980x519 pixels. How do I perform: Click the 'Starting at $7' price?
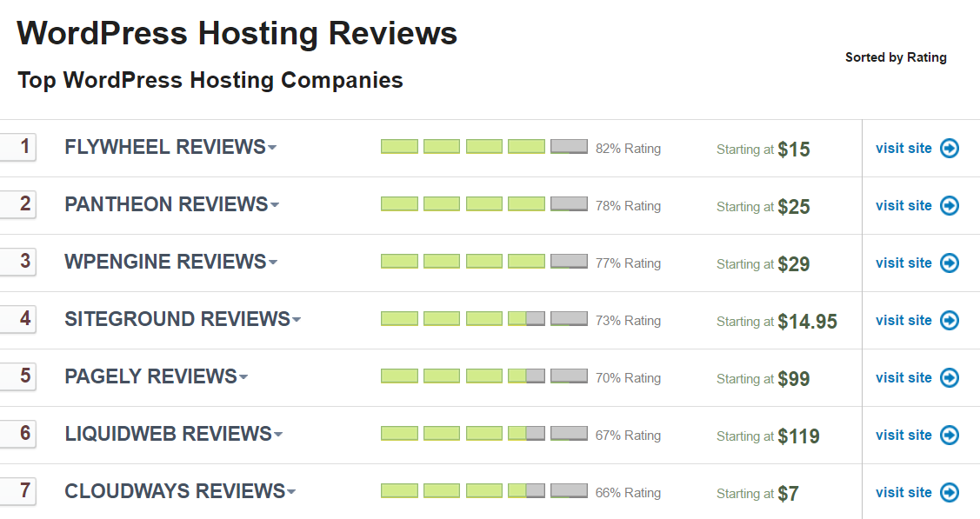pyautogui.click(x=757, y=494)
